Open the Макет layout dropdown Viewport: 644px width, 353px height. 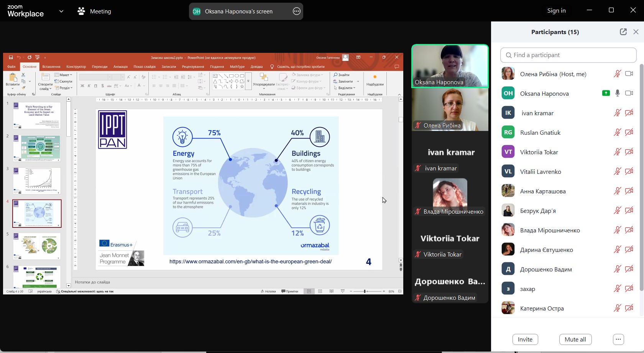coord(63,75)
